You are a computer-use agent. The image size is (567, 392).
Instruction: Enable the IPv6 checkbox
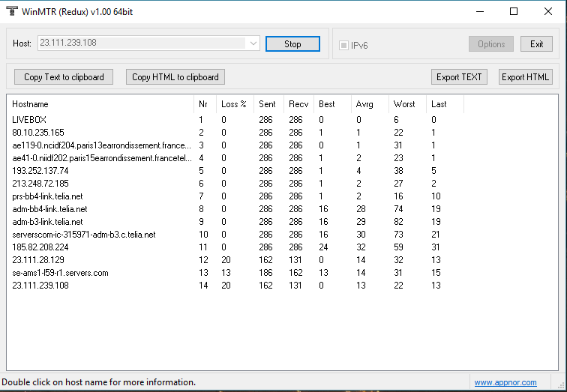[x=344, y=45]
